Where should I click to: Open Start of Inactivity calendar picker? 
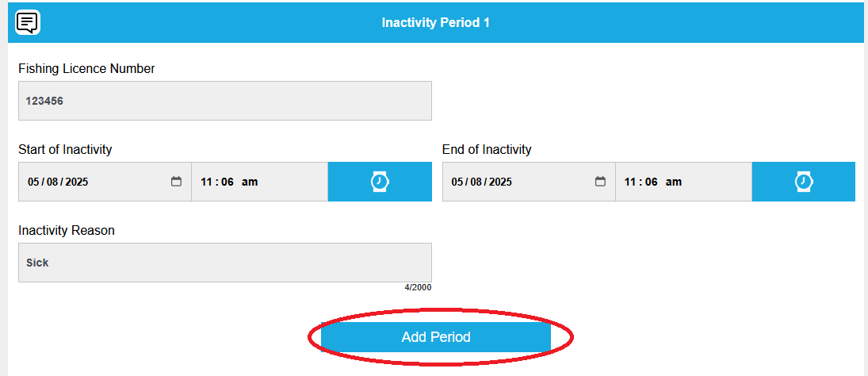pos(176,182)
